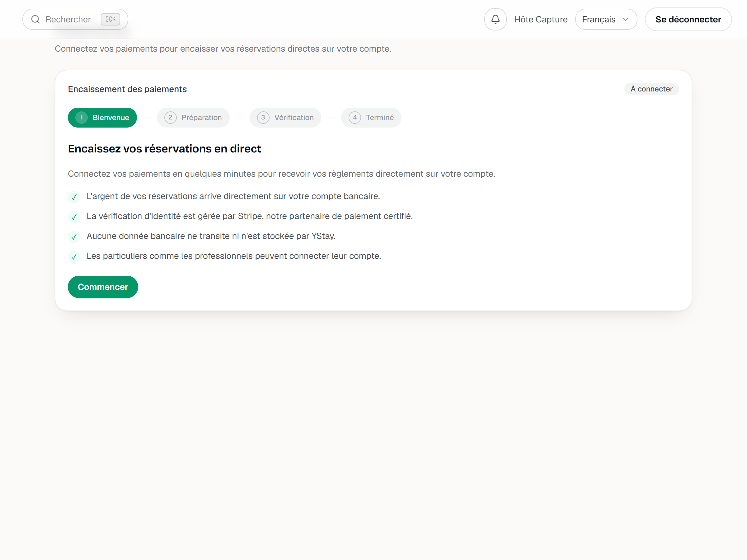The width and height of the screenshot is (747, 560).
Task: Open the Français language dropdown
Action: point(606,19)
